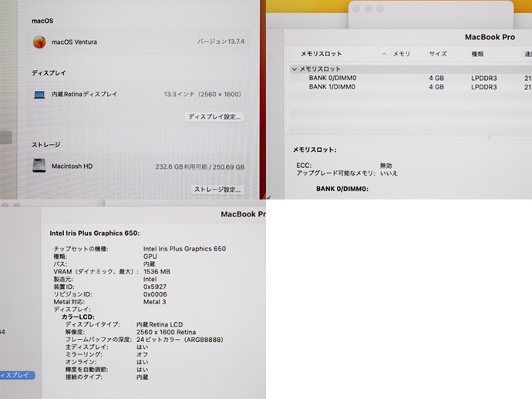
Task: Click バージョン13.7.4 version text
Action: point(221,42)
